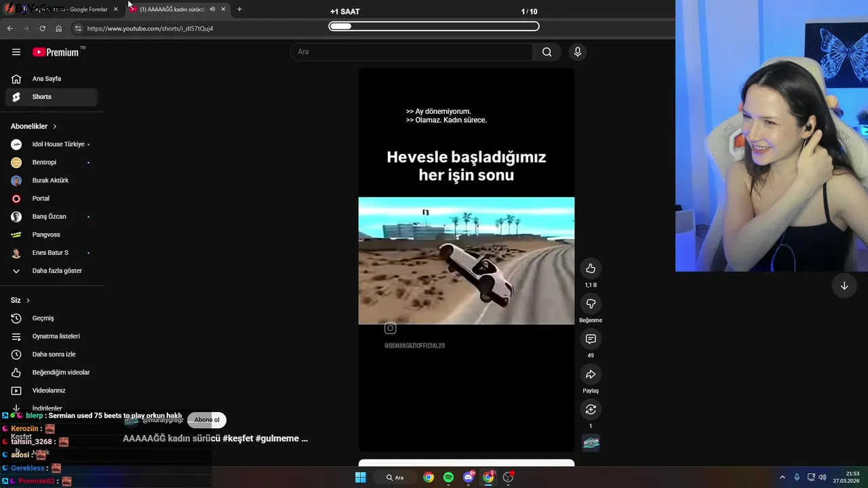Click the browser address bar URL

[x=150, y=28]
